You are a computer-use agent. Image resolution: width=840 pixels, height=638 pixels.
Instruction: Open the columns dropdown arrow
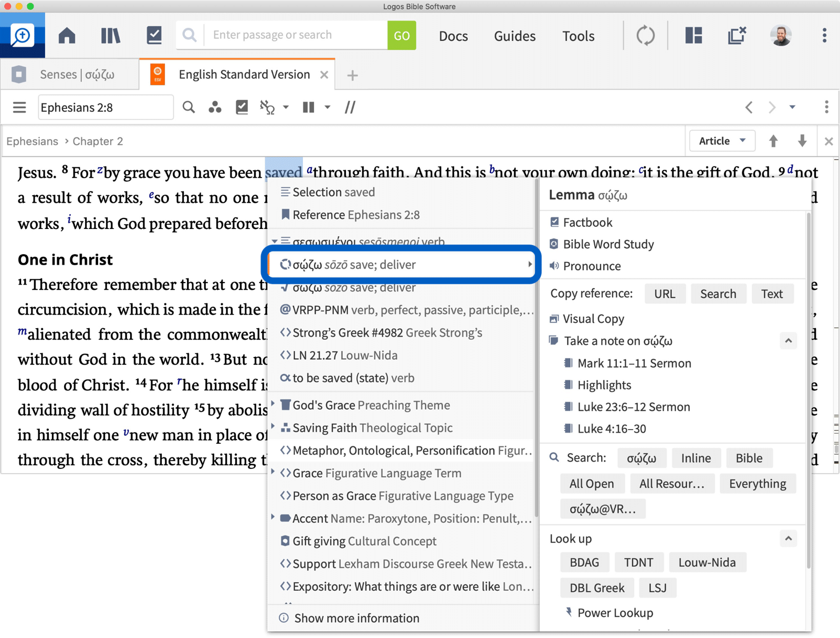(x=327, y=107)
